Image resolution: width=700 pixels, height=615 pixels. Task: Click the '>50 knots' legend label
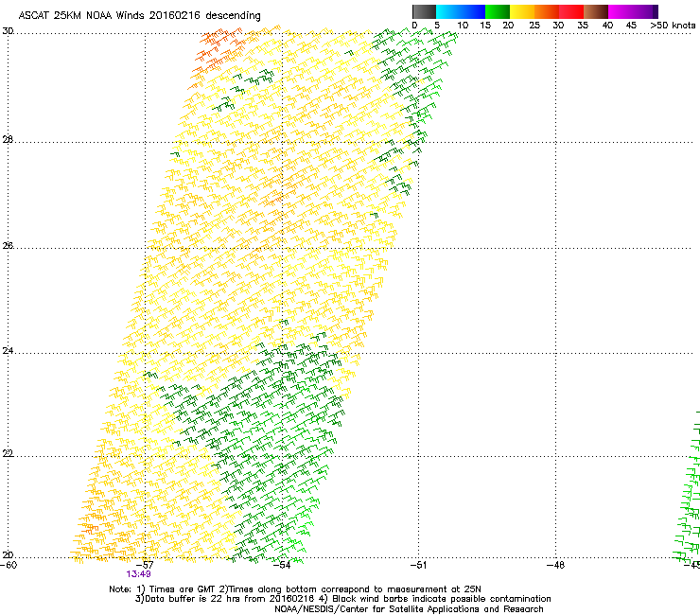point(673,26)
